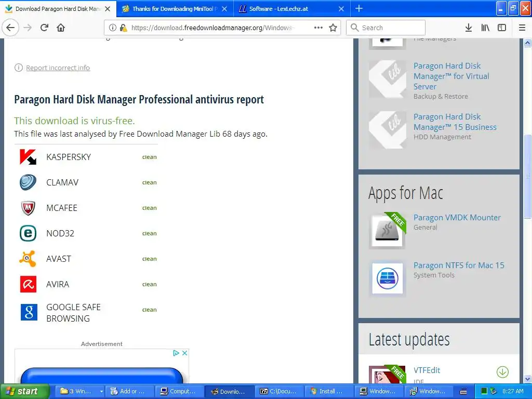Click the info icon beside Report incorrect info
Image resolution: width=532 pixels, height=399 pixels.
18,68
